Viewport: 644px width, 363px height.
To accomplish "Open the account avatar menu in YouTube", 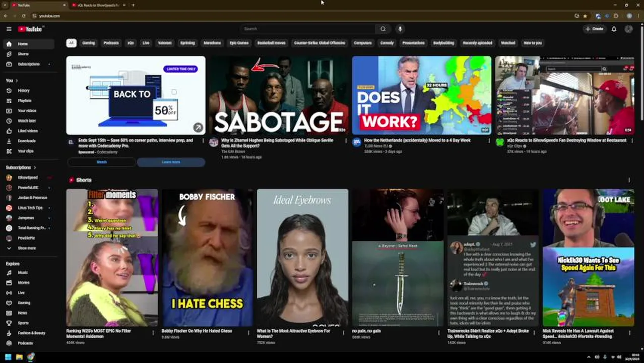I will tap(628, 29).
